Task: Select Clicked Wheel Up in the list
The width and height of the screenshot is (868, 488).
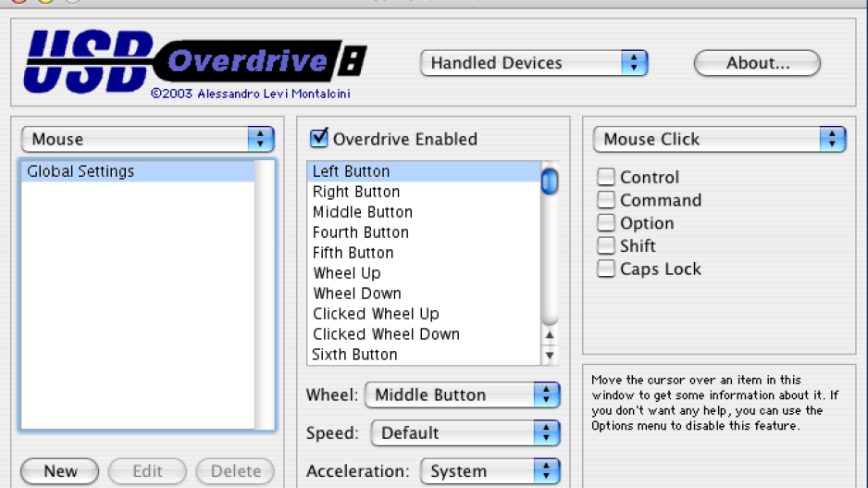Action: point(424,314)
